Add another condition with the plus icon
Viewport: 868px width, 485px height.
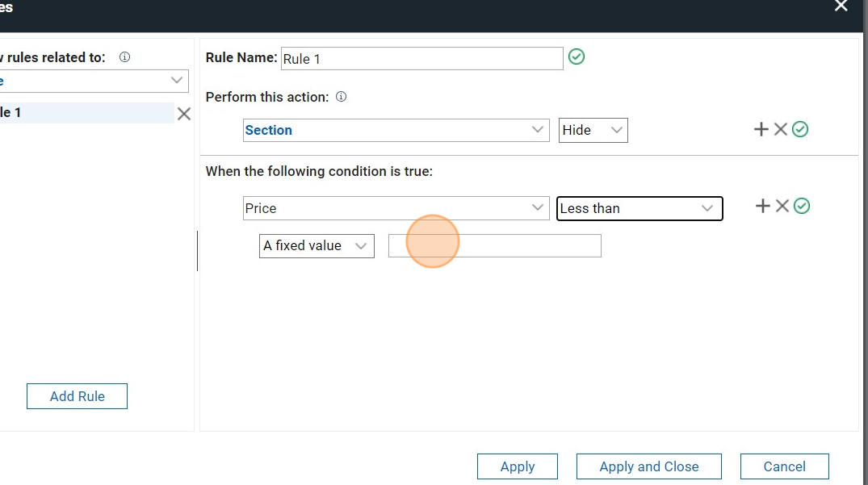tap(762, 207)
